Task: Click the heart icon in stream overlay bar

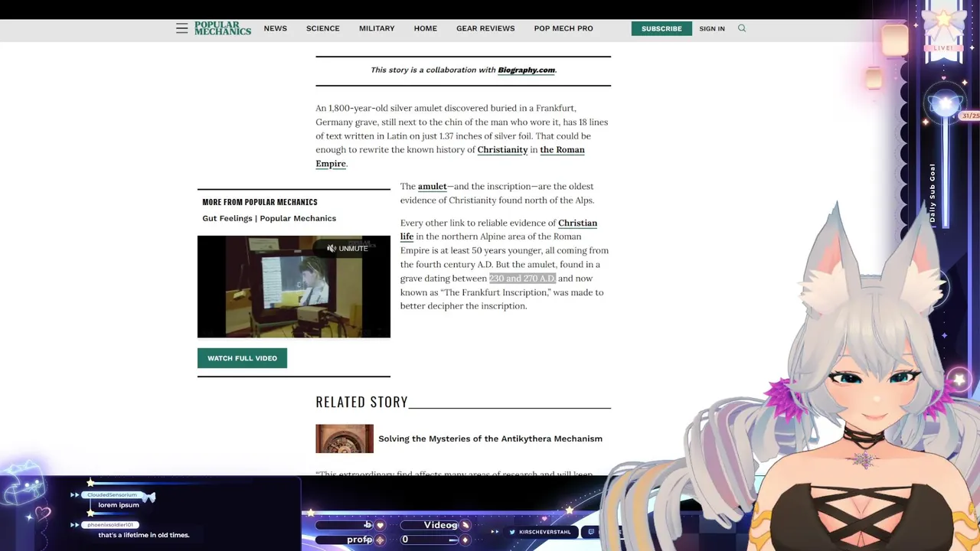Action: pos(380,526)
